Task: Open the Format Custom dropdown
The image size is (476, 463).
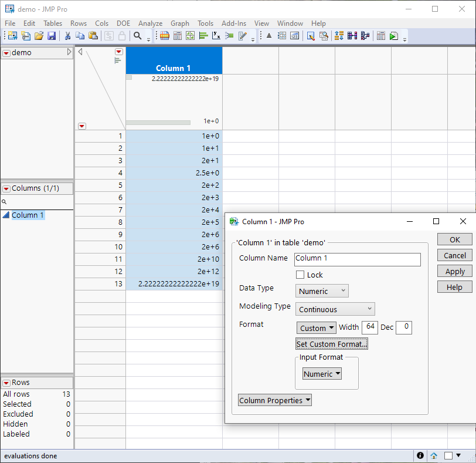Action: coord(317,328)
